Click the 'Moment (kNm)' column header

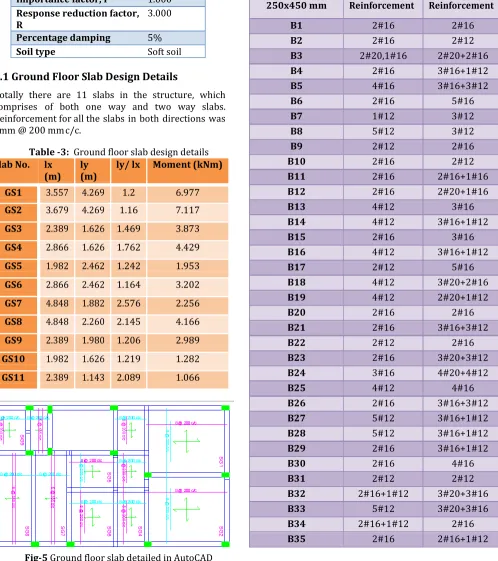187,165
